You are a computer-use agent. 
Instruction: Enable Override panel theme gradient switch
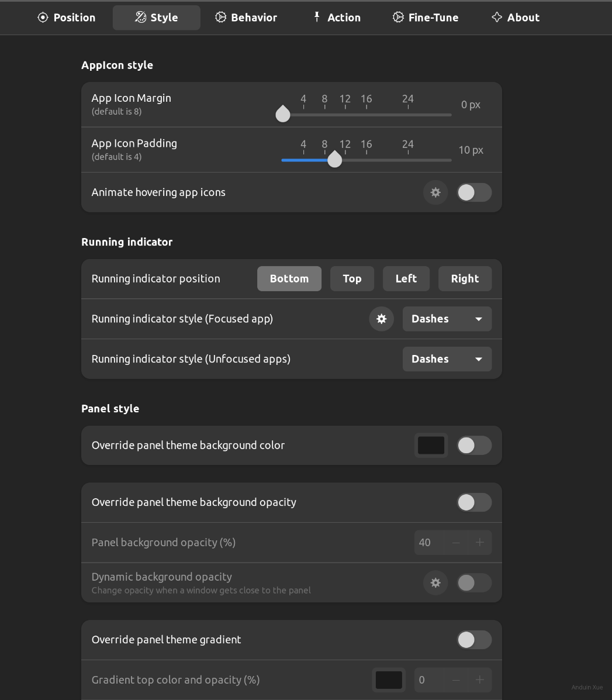473,640
